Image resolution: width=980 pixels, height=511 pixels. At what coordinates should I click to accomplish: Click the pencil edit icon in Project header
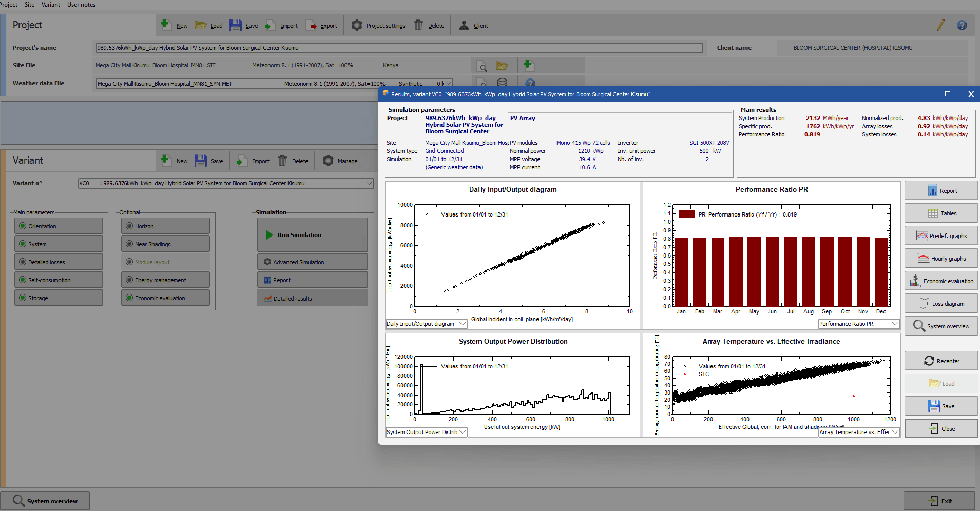940,25
